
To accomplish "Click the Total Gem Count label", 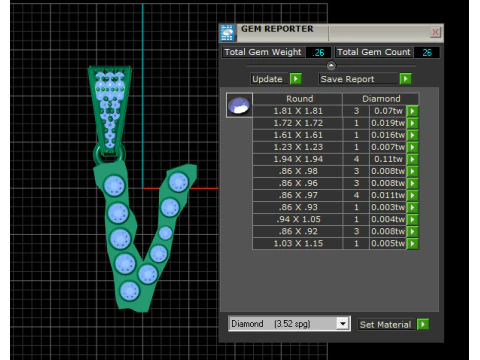I will [x=374, y=52].
